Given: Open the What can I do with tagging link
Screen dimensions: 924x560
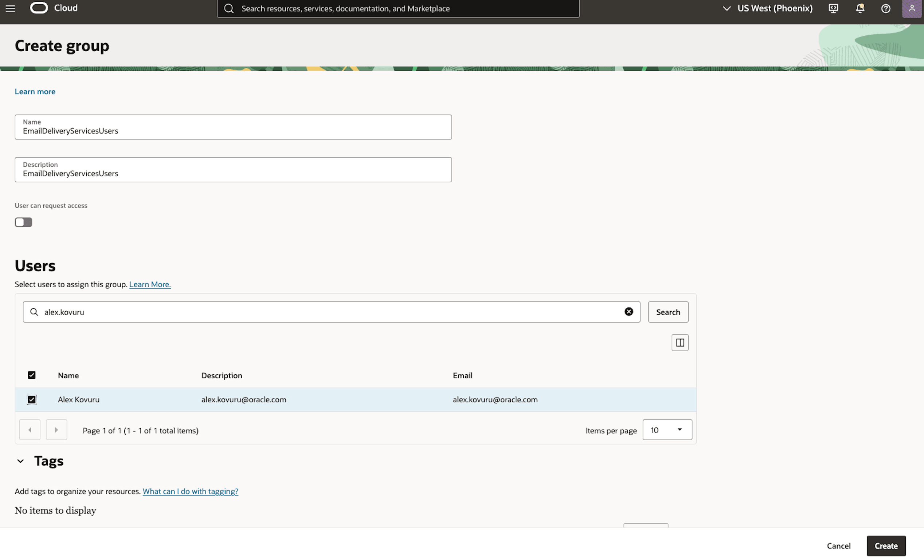Looking at the screenshot, I should tap(191, 491).
